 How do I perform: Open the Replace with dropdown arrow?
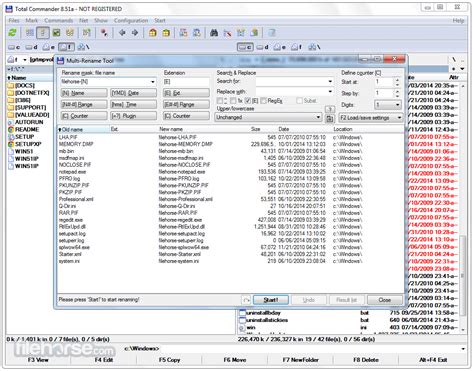click(x=330, y=91)
